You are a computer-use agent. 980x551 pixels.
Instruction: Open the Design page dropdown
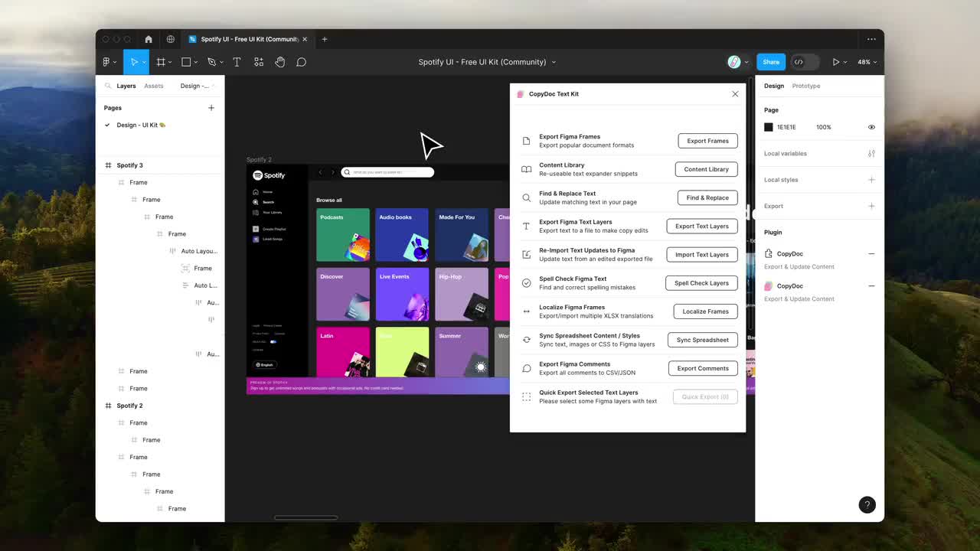196,86
